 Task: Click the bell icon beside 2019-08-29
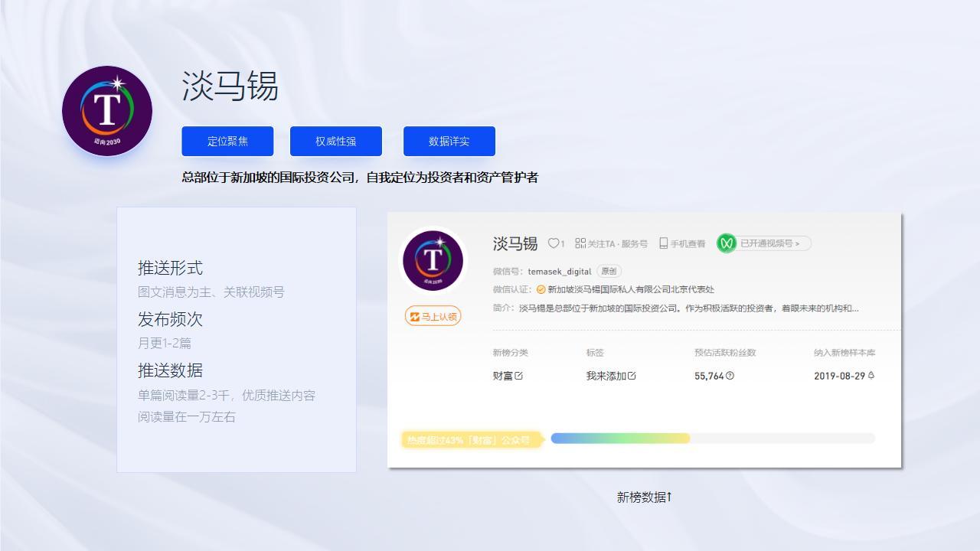(x=871, y=376)
